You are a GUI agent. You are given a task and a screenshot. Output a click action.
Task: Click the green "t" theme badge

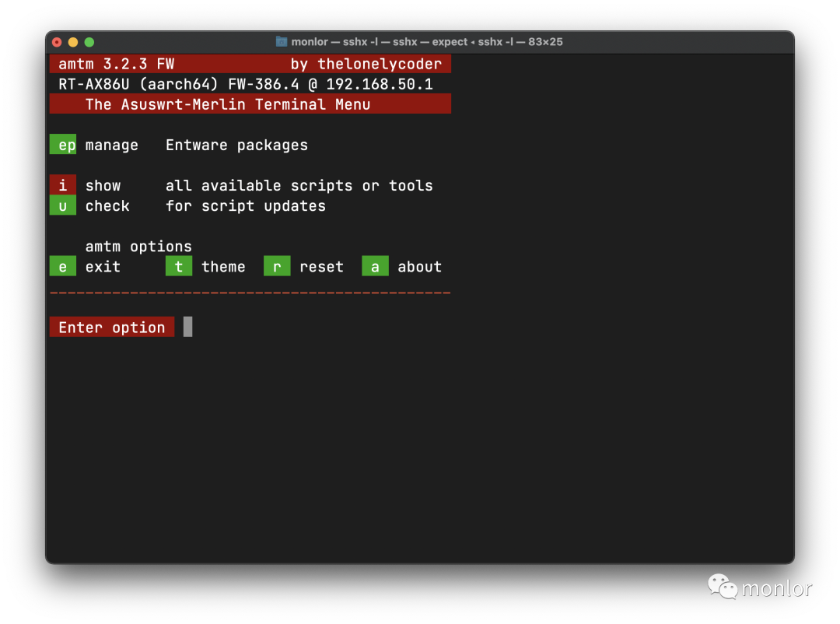pos(179,266)
